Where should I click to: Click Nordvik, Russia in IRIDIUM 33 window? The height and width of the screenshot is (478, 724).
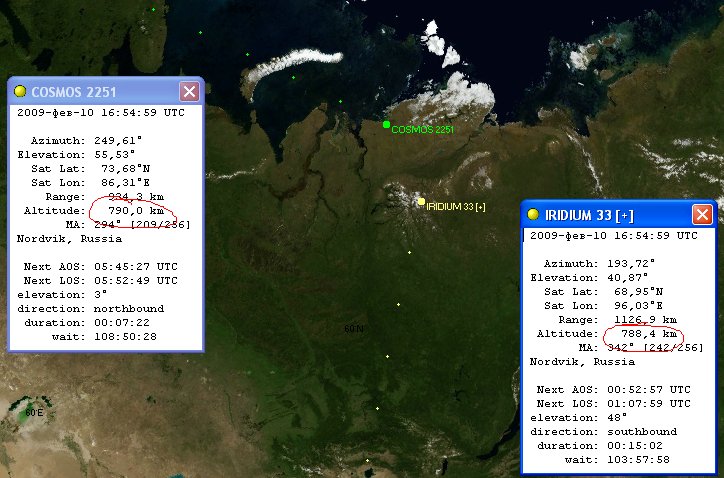tap(582, 362)
